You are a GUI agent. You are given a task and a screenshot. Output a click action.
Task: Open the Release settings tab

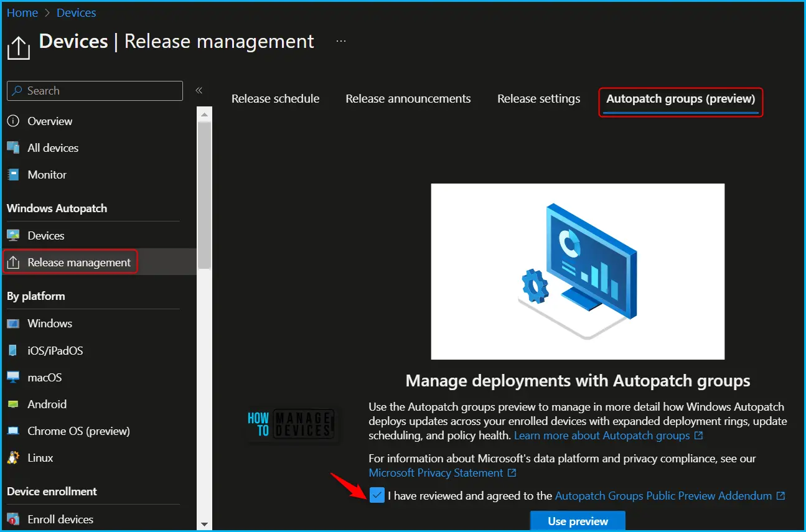[539, 99]
